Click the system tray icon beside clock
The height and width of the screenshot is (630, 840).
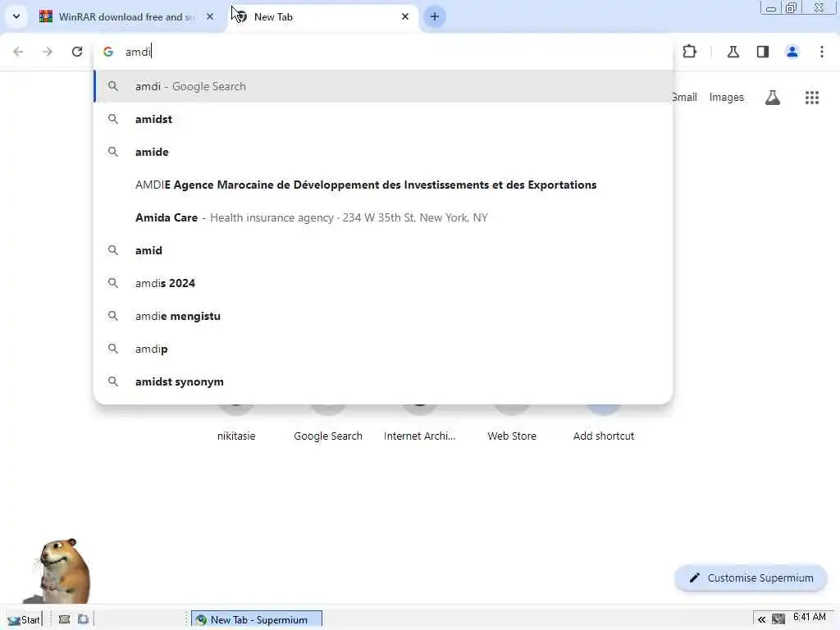tap(778, 620)
